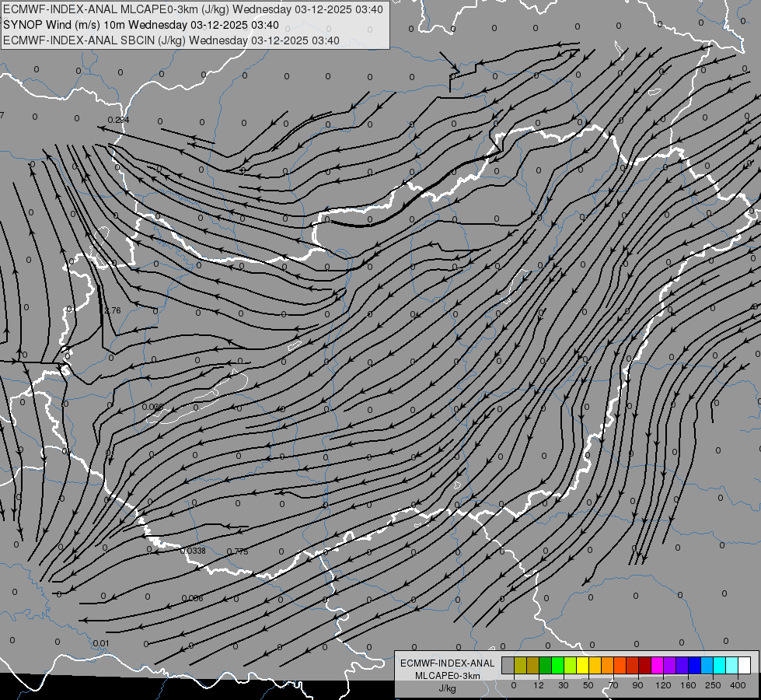The image size is (761, 700).
Task: Click the 250 tick label on the scale
Action: click(x=713, y=685)
